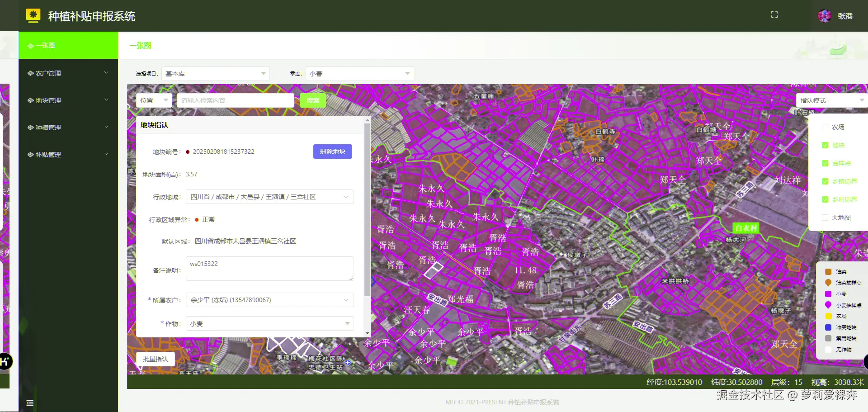
Task: Click the username 张港 in header
Action: tap(845, 16)
